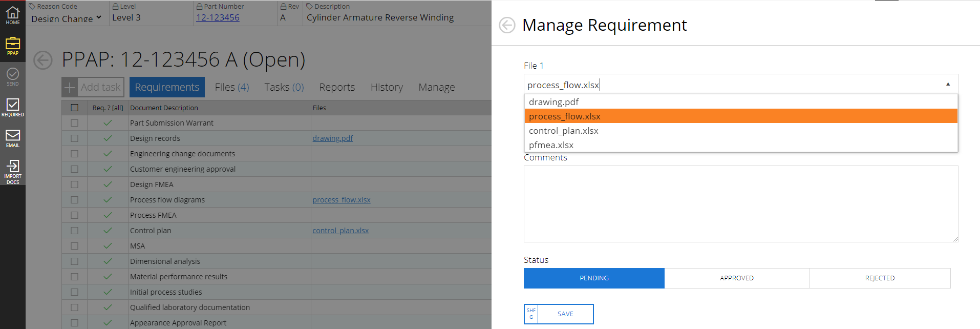
Task: Click green checkmark for Dimensional analysis row
Action: pyautogui.click(x=108, y=261)
